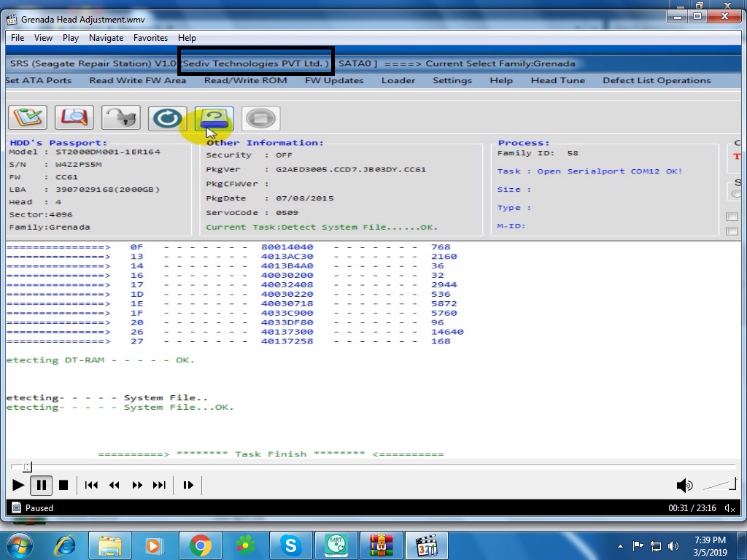Viewport: 747px width, 560px height.
Task: Click the volume slider near its thumb
Action: pos(732,484)
